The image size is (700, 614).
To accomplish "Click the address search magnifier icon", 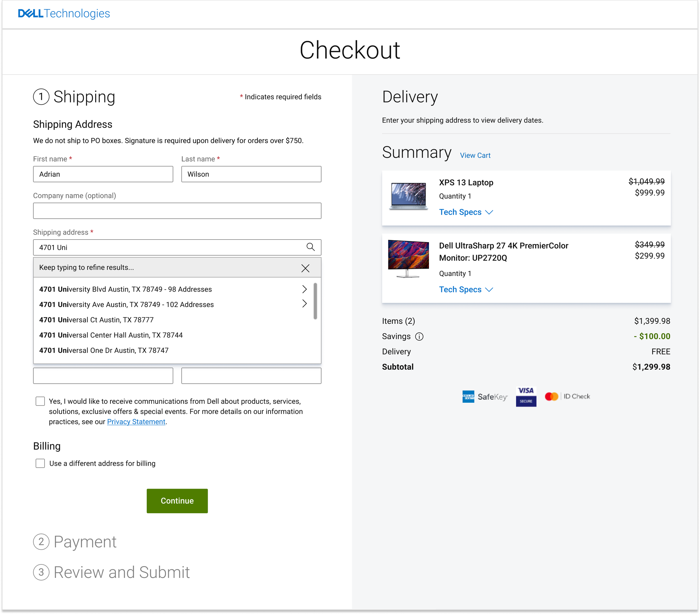I will pyautogui.click(x=310, y=247).
